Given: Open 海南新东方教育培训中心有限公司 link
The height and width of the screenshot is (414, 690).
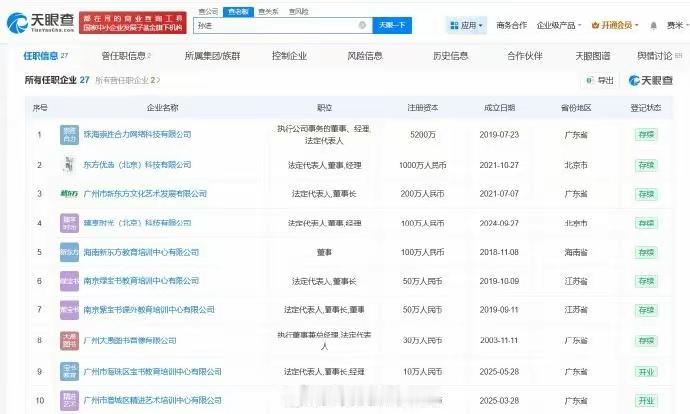Looking at the screenshot, I should [141, 252].
